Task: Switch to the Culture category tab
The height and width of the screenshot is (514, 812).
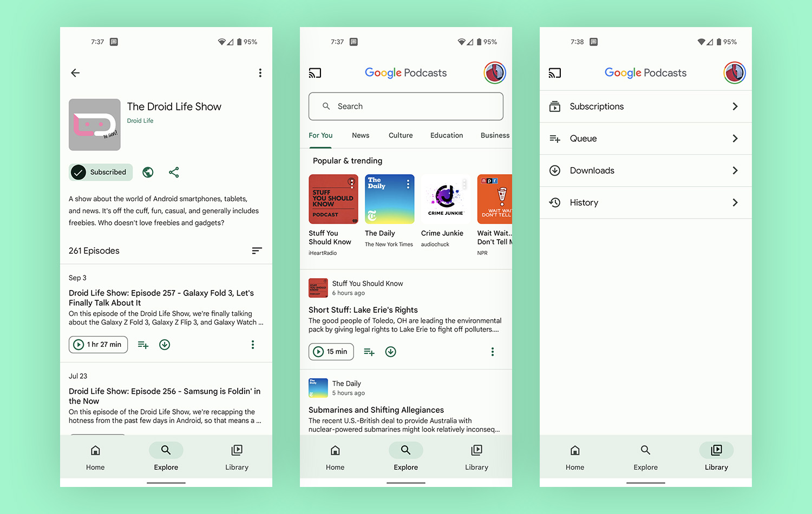Action: point(401,135)
